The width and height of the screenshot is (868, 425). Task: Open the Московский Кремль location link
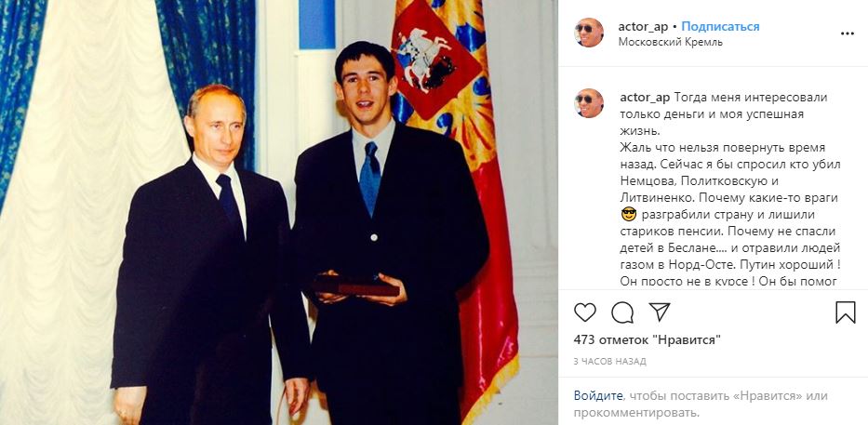[671, 42]
